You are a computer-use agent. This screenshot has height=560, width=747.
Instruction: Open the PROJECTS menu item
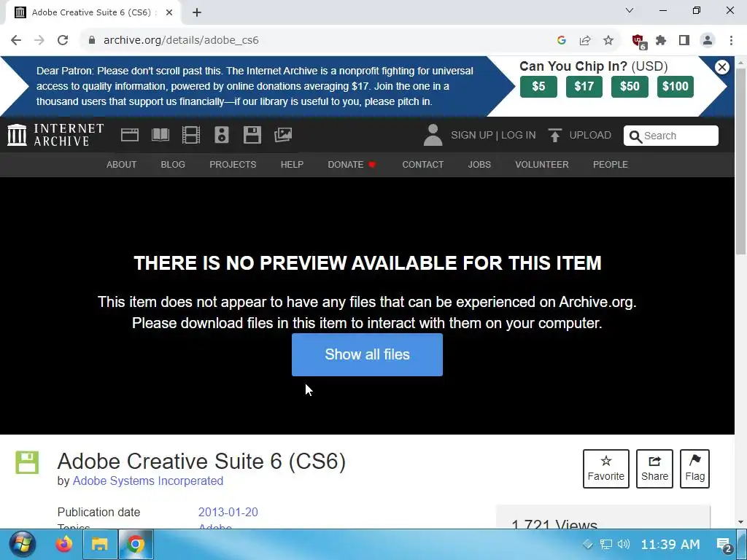[233, 164]
